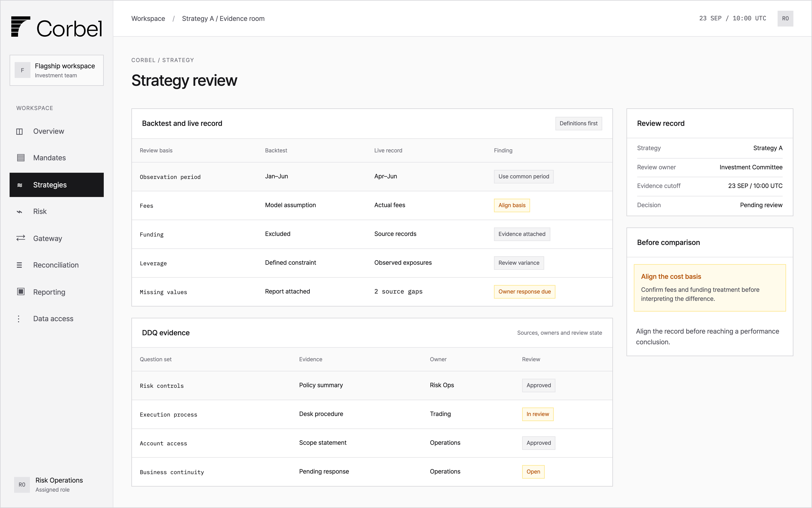Click the Data access dots icon
Screen dimensions: 812x508
pyautogui.click(x=18, y=319)
